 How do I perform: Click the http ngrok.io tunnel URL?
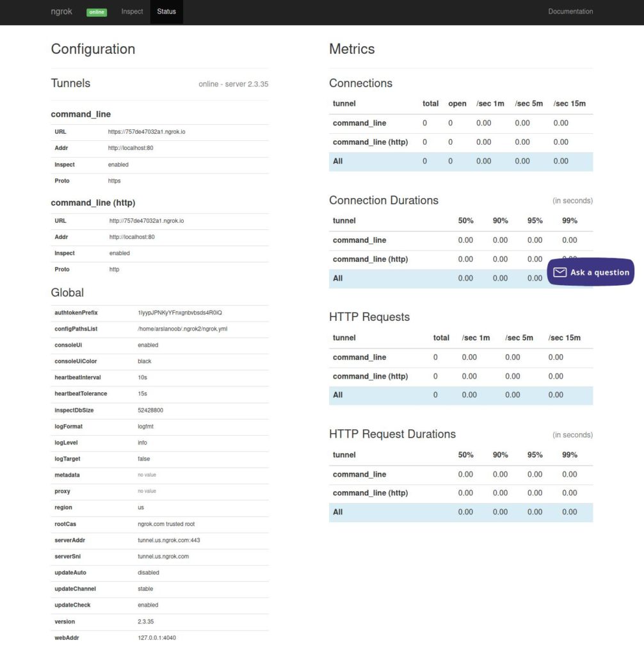[147, 221]
